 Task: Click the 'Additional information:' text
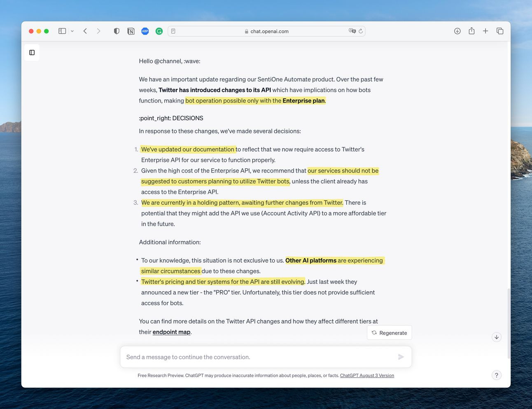tap(170, 242)
